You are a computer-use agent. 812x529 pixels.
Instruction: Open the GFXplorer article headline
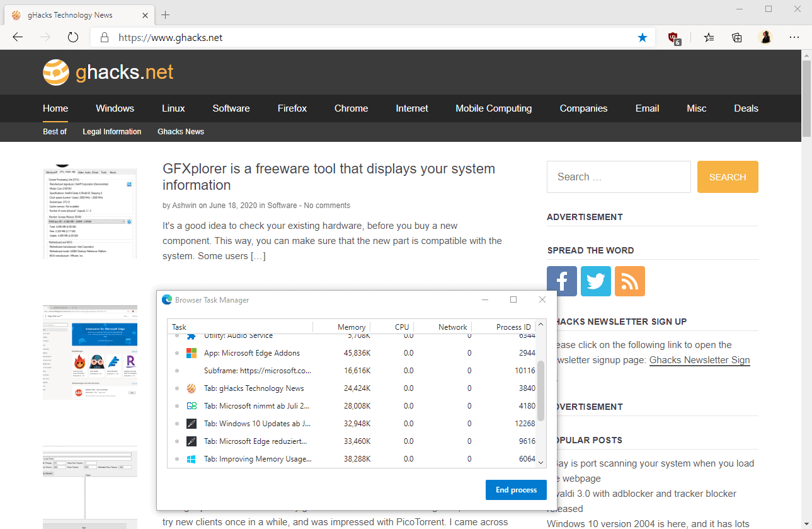point(329,177)
